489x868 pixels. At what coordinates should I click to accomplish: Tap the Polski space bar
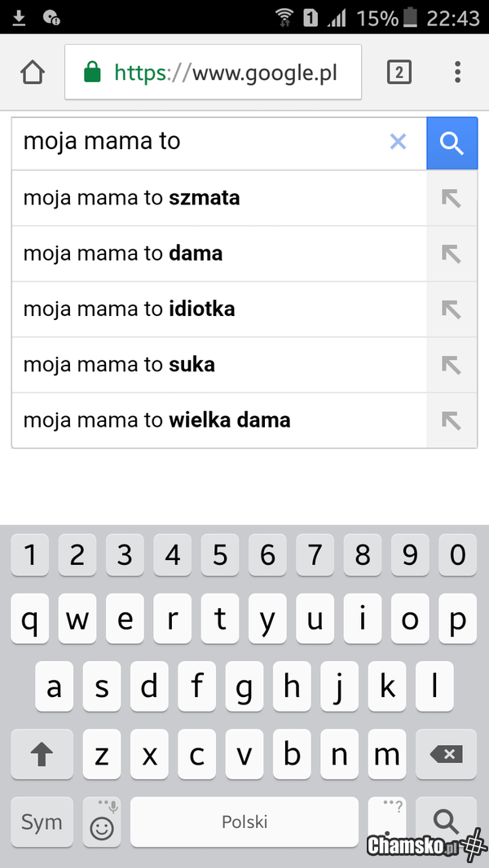pyautogui.click(x=244, y=822)
